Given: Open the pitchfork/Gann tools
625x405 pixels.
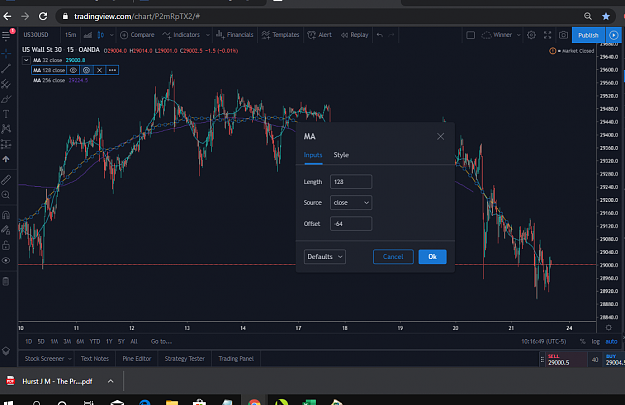Looking at the screenshot, I should click(6, 84).
